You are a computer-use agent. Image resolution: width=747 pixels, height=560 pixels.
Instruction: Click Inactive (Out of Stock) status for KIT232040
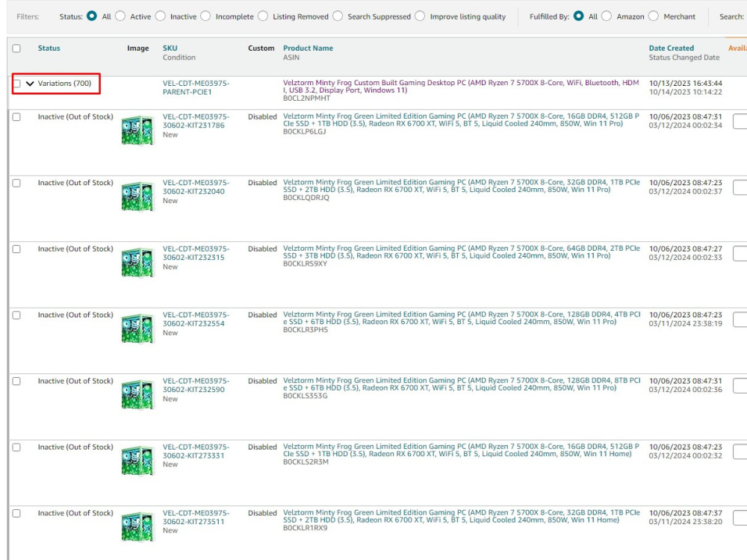pyautogui.click(x=75, y=183)
